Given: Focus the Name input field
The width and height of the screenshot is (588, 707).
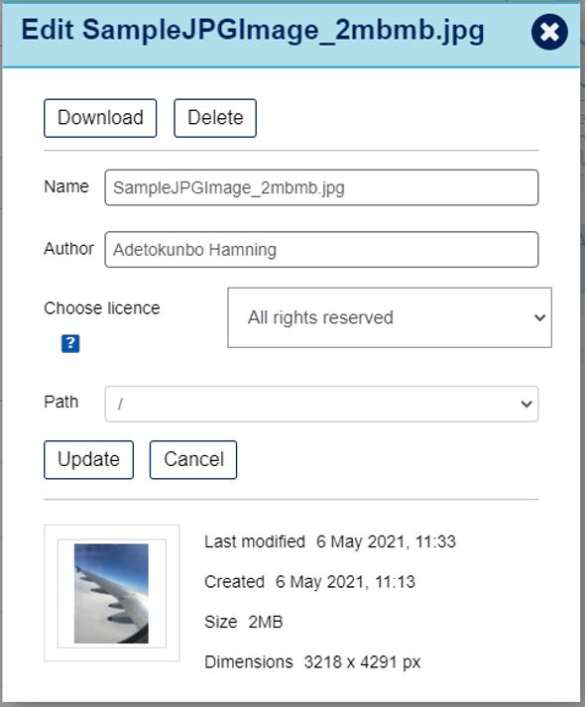Looking at the screenshot, I should click(x=321, y=187).
